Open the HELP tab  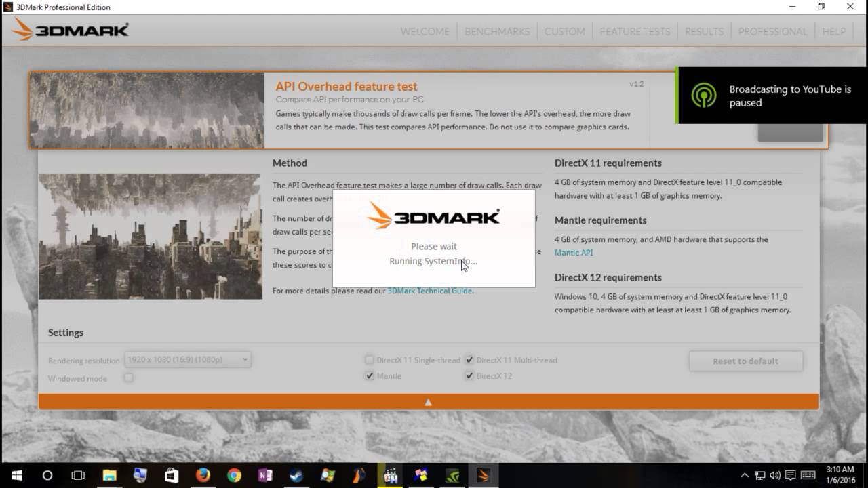[834, 31]
